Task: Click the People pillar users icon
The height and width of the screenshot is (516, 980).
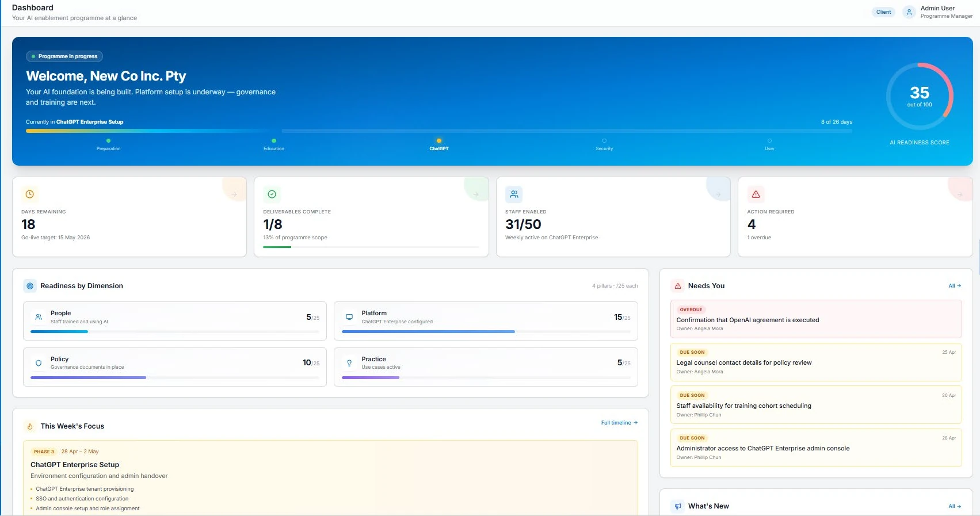Action: pos(39,317)
